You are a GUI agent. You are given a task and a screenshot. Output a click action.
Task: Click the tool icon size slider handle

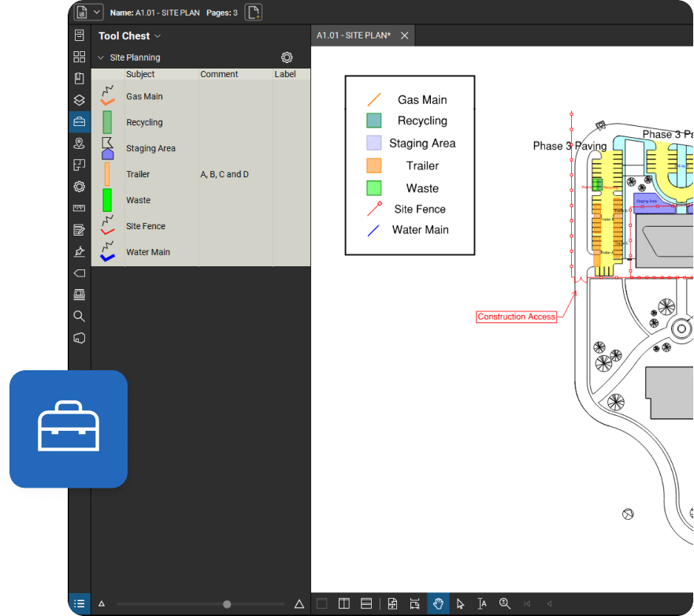point(227,604)
